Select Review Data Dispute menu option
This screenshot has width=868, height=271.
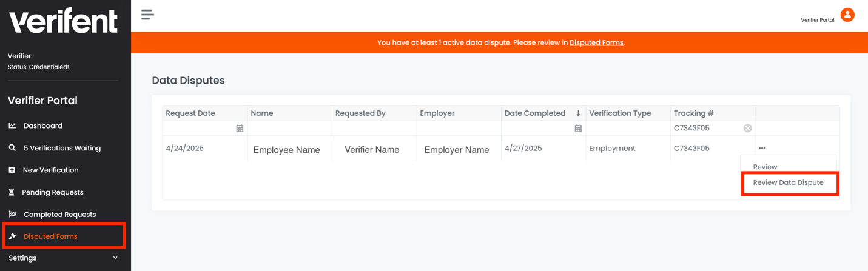[x=788, y=182]
